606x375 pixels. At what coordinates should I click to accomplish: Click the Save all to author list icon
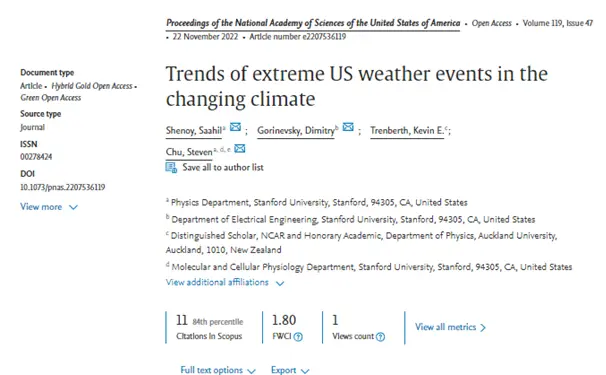pyautogui.click(x=171, y=168)
